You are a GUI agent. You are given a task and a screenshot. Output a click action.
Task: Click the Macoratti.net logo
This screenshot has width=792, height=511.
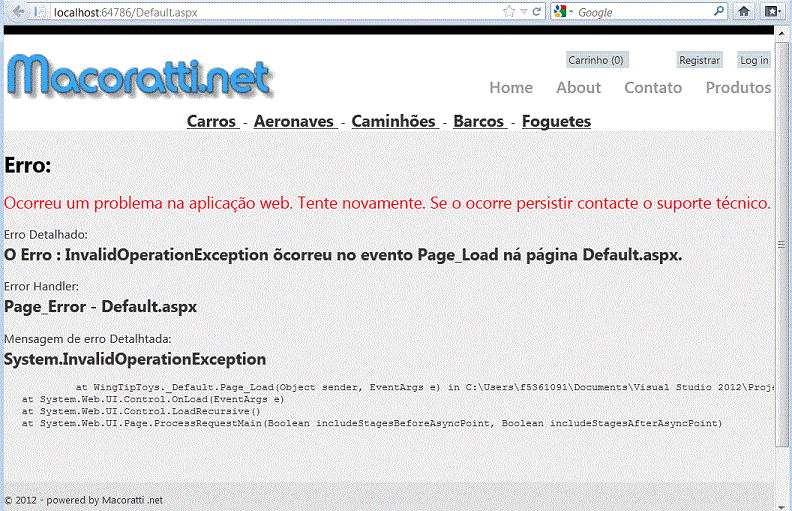pos(141,76)
